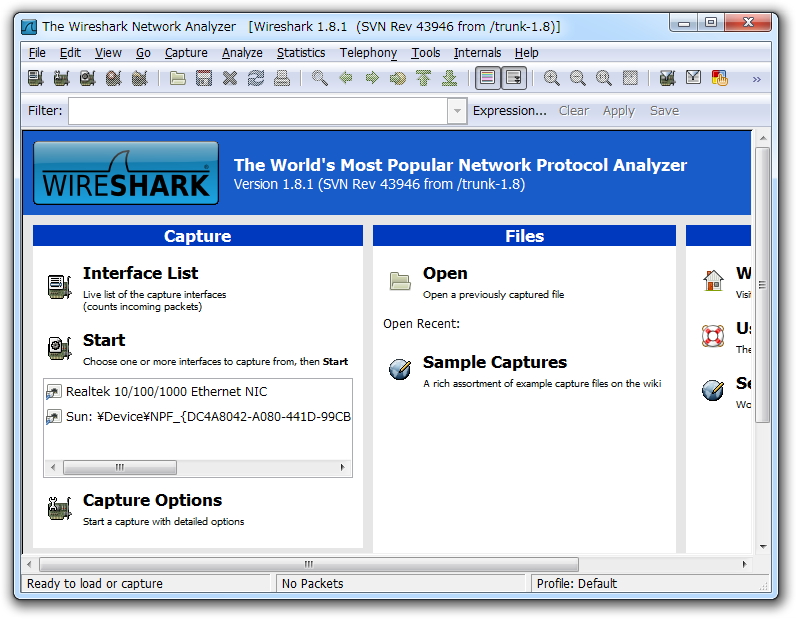Click the stop running capture toolbar icon
The height and width of the screenshot is (619, 796).
(x=113, y=78)
